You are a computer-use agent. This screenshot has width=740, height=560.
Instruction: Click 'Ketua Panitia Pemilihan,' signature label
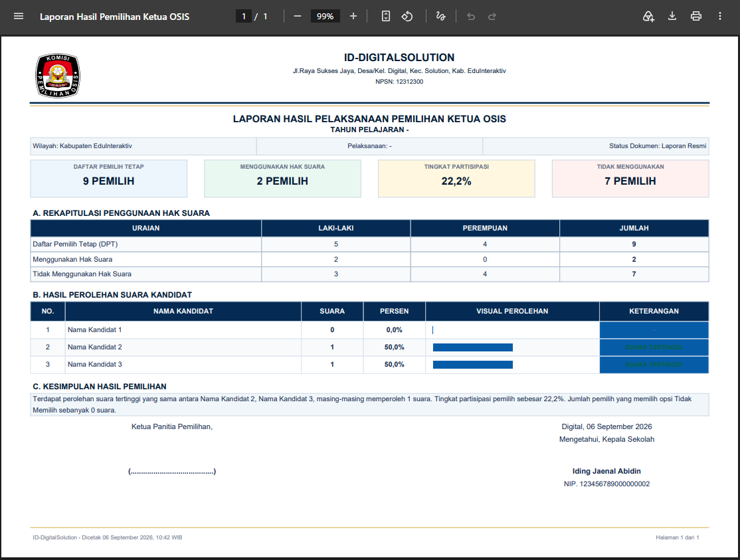click(x=172, y=427)
